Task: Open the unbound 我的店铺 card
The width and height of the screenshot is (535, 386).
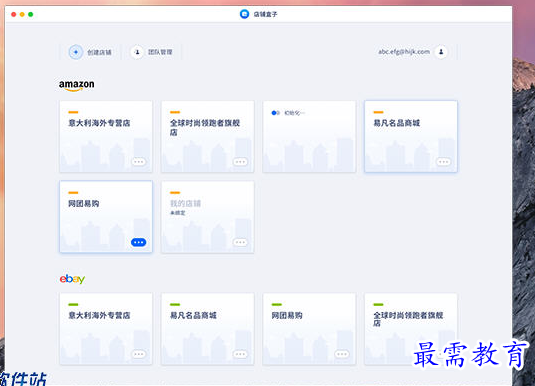Action: pyautogui.click(x=207, y=217)
